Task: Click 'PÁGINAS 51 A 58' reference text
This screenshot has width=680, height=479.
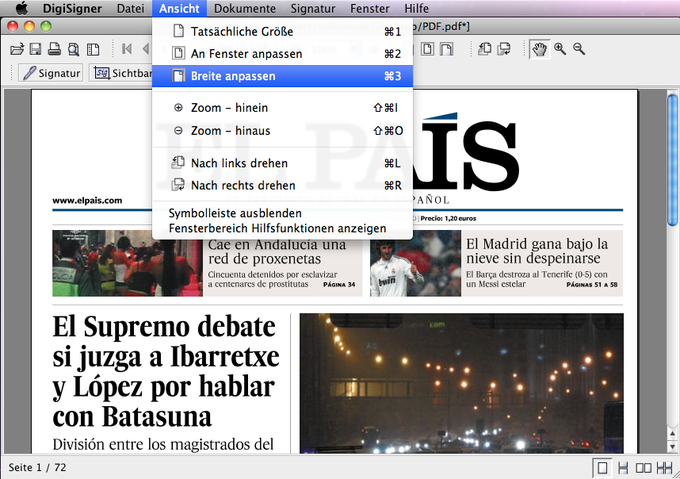Action: tap(592, 284)
